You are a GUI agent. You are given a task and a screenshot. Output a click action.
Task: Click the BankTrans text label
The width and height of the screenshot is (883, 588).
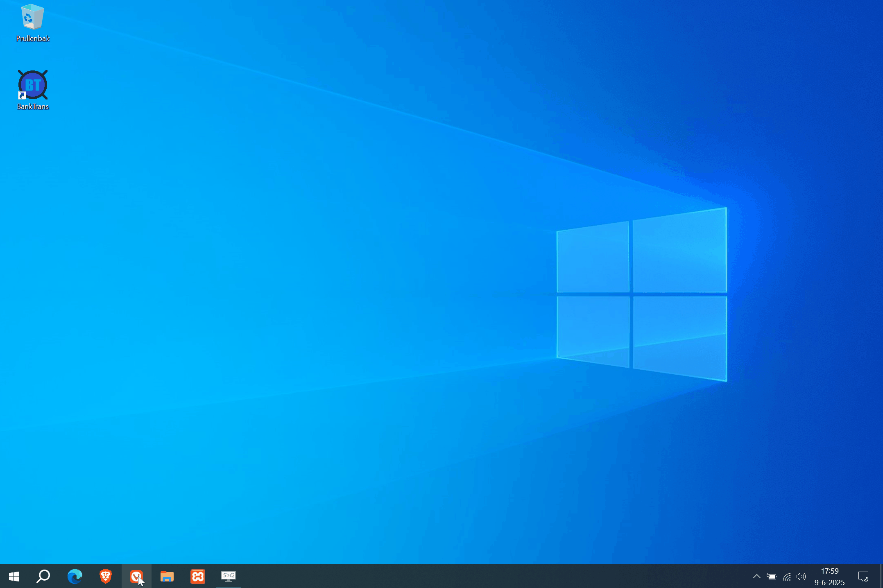tap(33, 106)
